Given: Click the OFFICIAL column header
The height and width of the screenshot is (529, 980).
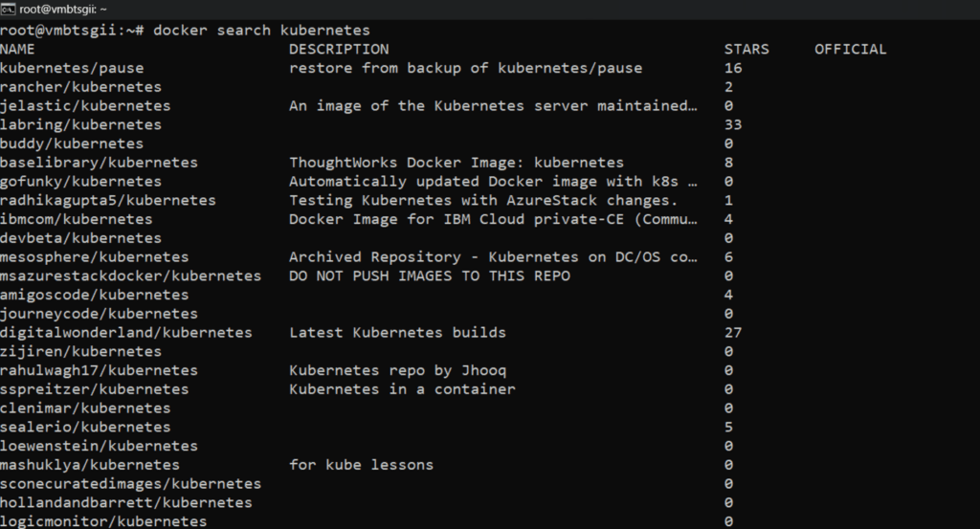Looking at the screenshot, I should pos(850,49).
